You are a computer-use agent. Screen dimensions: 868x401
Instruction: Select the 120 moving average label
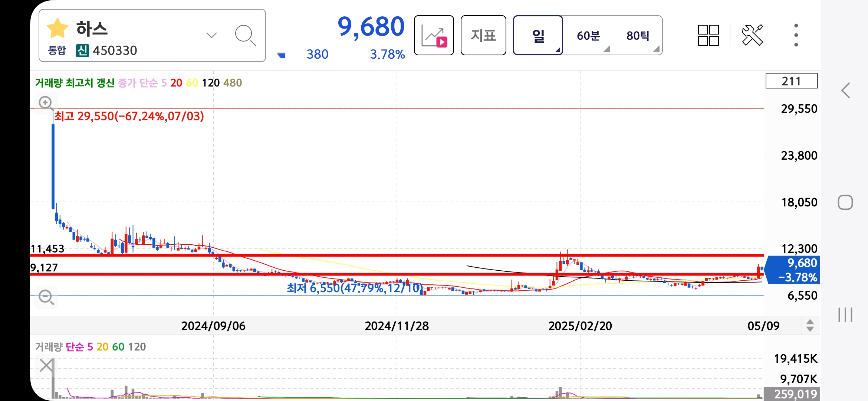click(x=211, y=83)
